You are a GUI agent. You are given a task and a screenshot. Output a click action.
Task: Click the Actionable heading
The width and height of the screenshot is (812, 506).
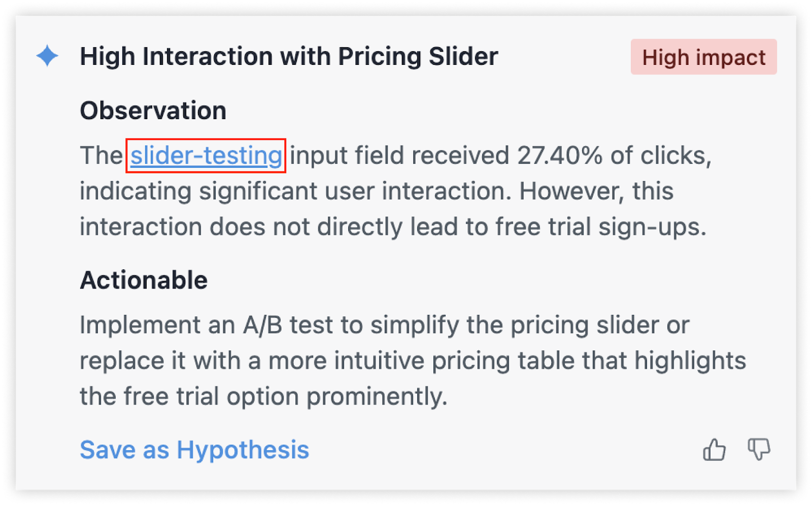pos(144,280)
